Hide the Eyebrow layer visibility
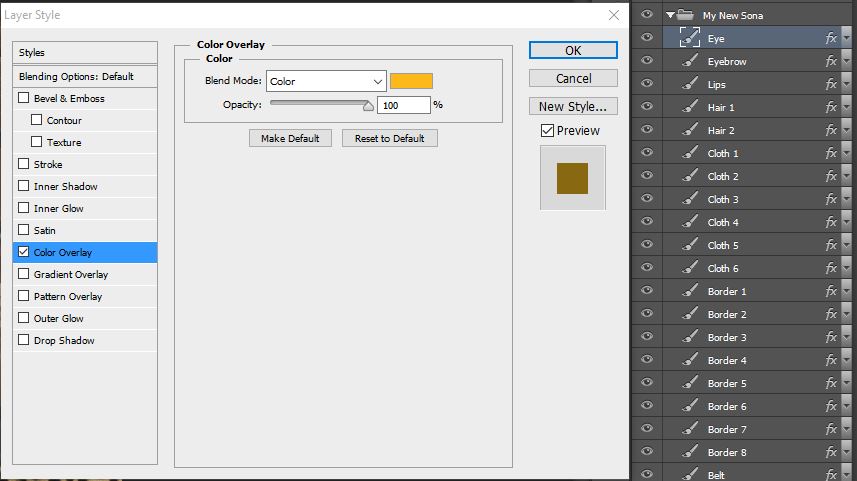The height and width of the screenshot is (481, 857). (647, 62)
